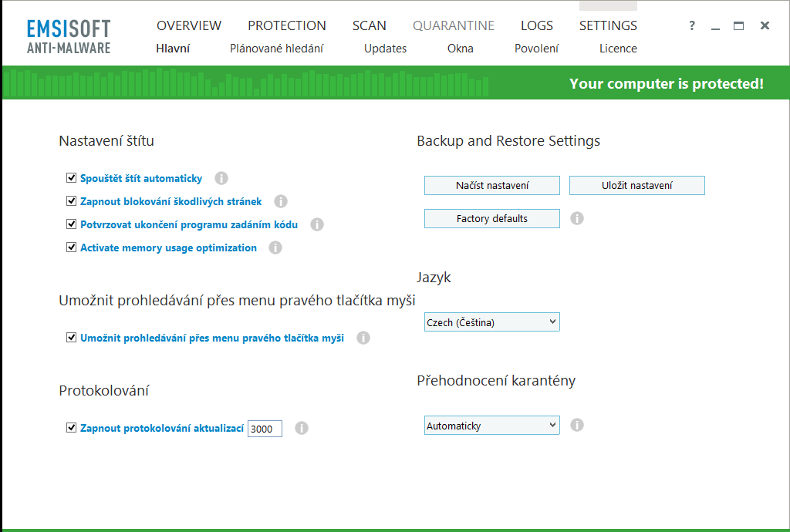The width and height of the screenshot is (790, 532).
Task: Disable Zapnout protokolování aktualizací checkbox
Action: (72, 428)
